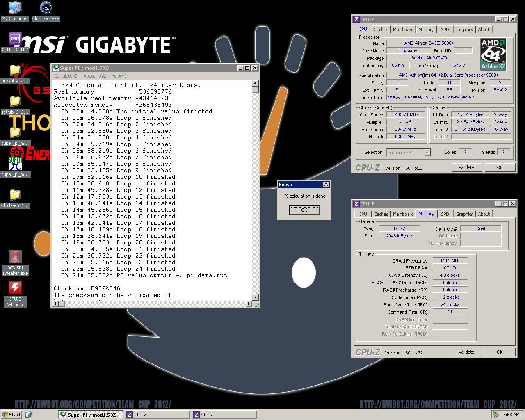Click the HT Link 939.0 MHz value

tap(406, 137)
